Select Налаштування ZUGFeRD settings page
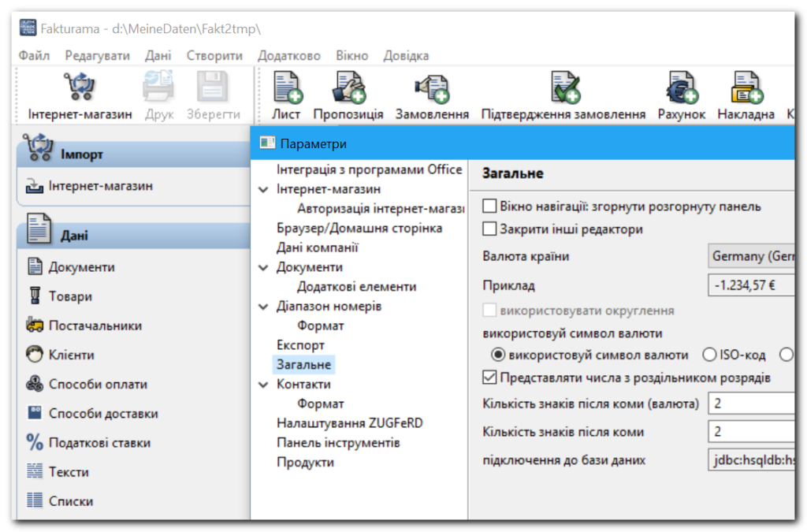 pos(349,423)
